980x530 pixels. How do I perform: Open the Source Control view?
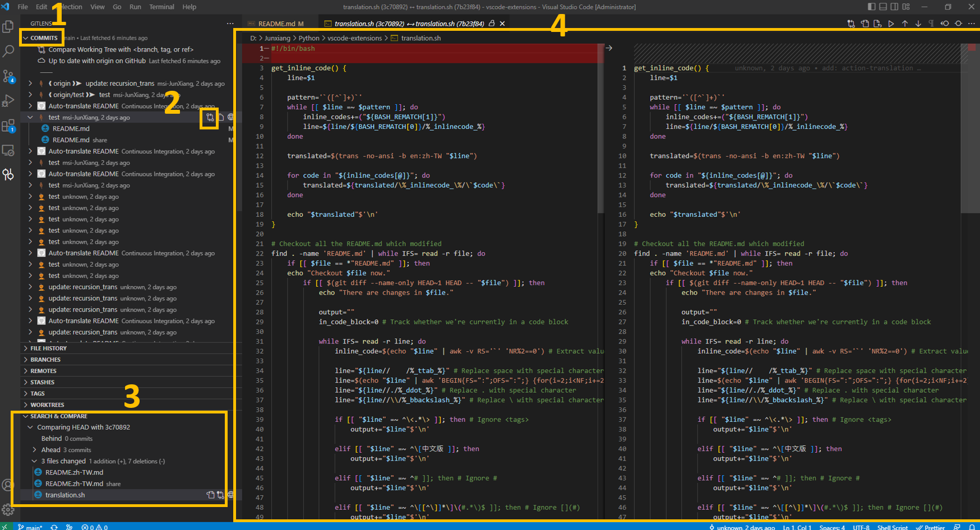8,76
